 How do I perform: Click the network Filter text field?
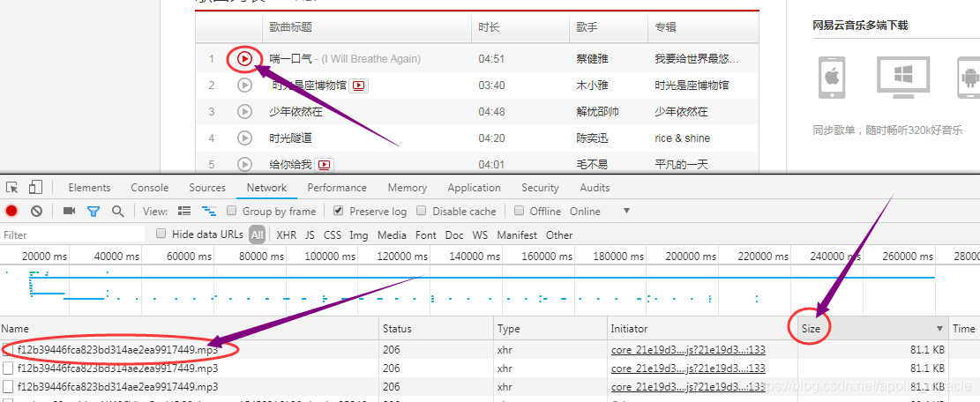click(72, 234)
